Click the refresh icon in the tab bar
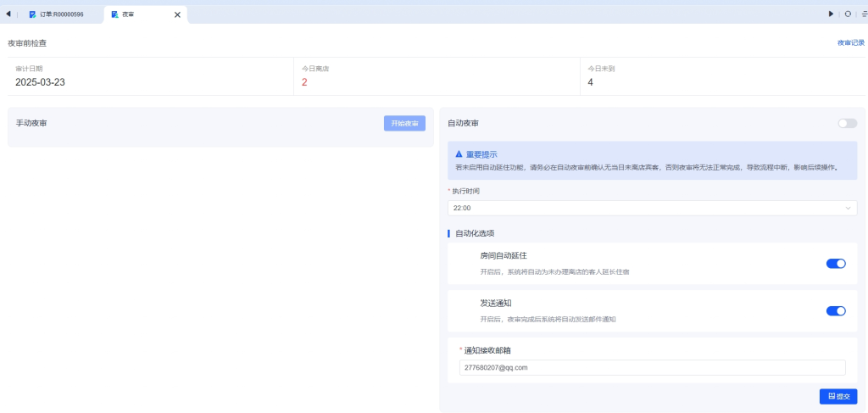This screenshot has height=413, width=868. pyautogui.click(x=848, y=14)
